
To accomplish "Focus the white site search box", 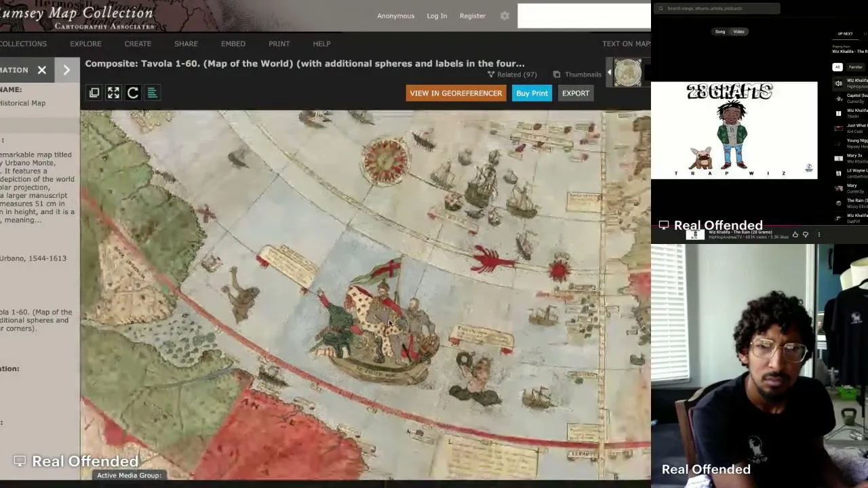I will 584,16.
